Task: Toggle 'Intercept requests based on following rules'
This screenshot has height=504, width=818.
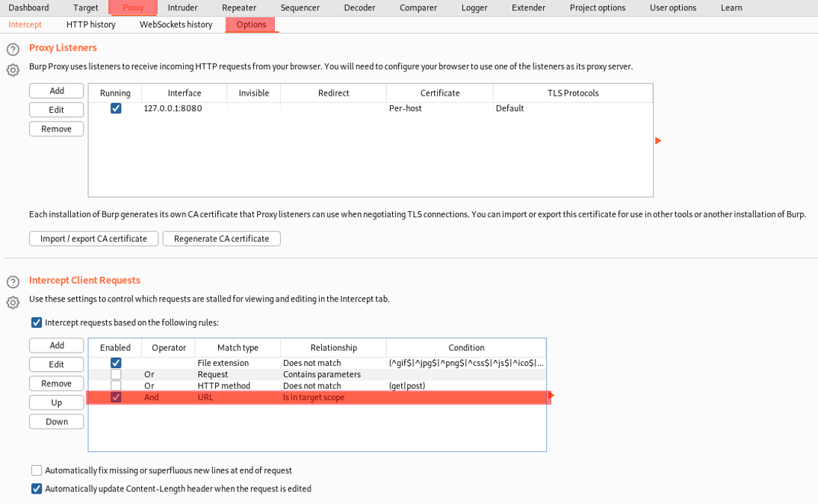Action: (x=37, y=323)
